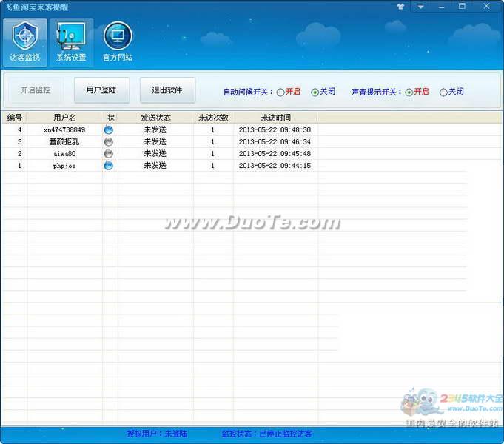Image resolution: width=504 pixels, height=444 pixels.
Task: Click row number 1 in phpjoe row
Action: [19, 166]
